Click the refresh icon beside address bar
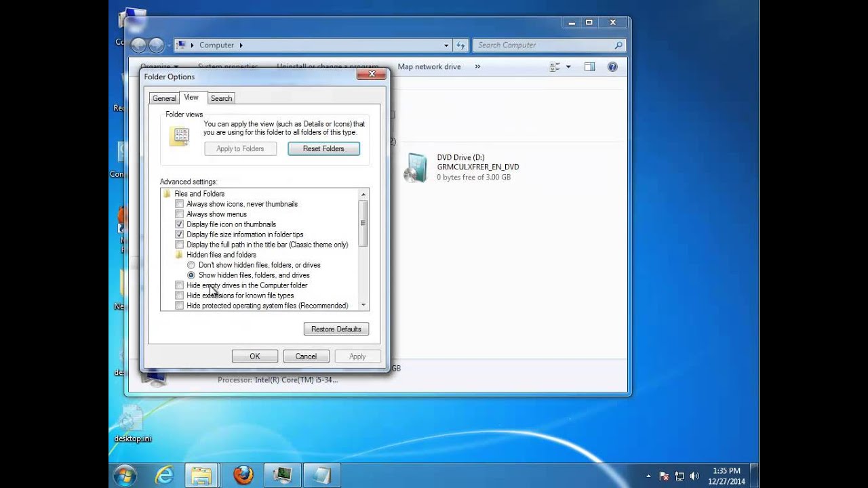 461,45
